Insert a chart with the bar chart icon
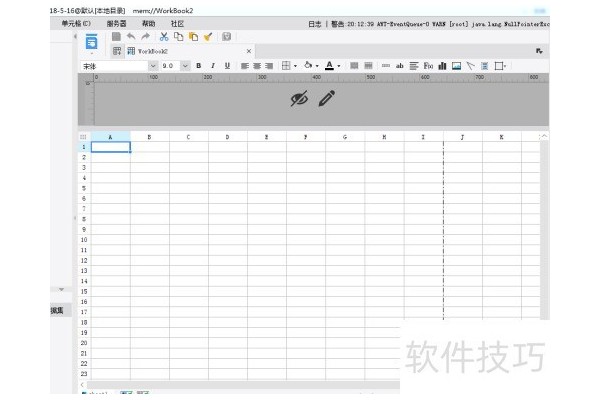This screenshot has height=400, width=600. (x=442, y=66)
